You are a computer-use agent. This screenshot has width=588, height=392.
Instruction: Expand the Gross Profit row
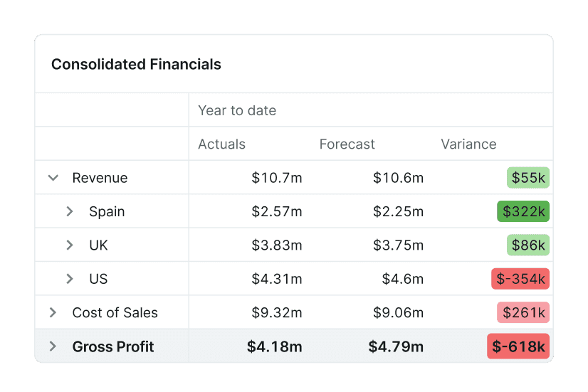53,346
